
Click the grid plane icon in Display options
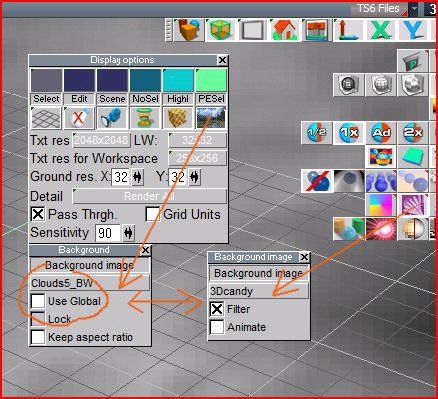[46, 118]
